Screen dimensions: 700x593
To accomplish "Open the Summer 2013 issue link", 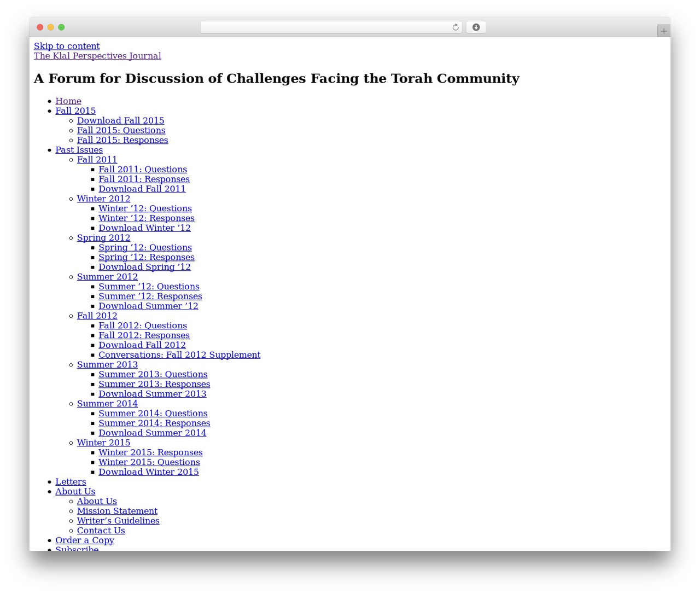I will pos(108,365).
